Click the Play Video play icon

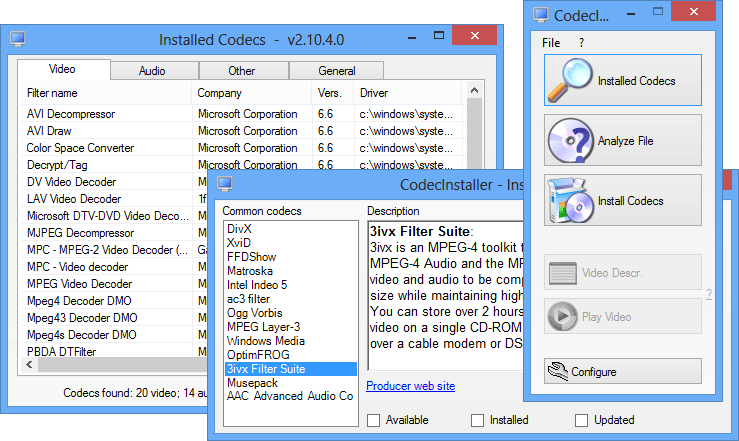[x=562, y=317]
